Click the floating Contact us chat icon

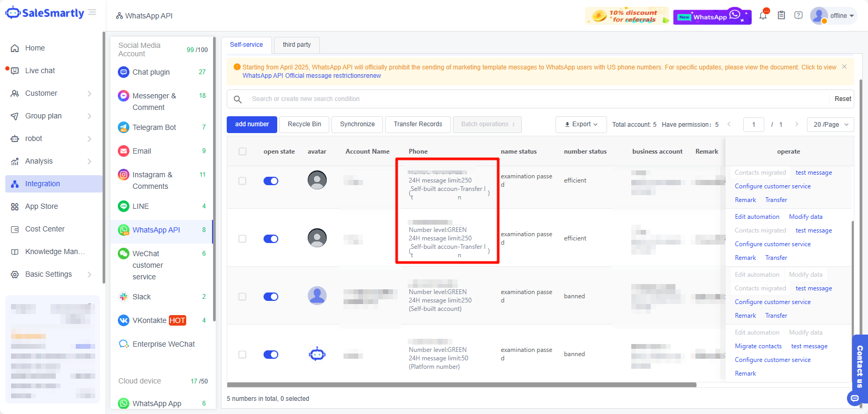tap(855, 398)
